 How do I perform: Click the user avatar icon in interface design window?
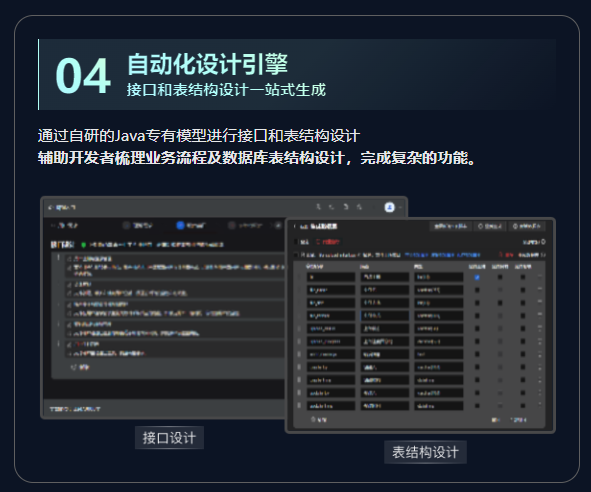tap(389, 207)
